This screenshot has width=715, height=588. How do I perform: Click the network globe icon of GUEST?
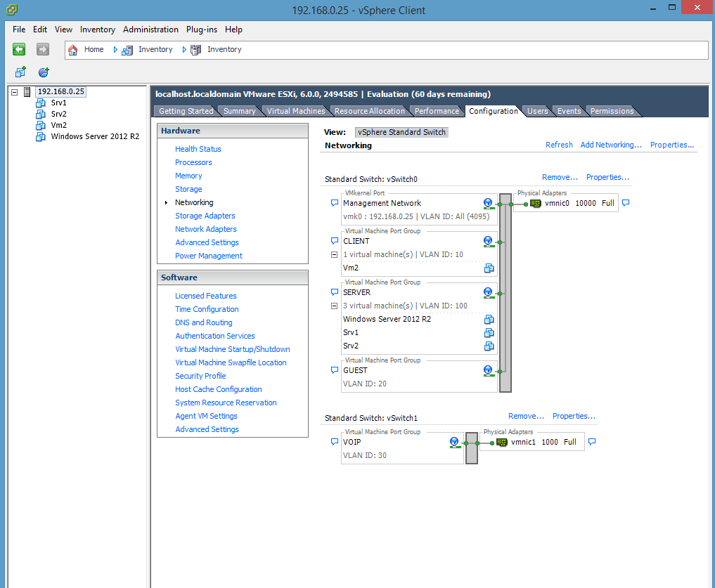(x=489, y=371)
